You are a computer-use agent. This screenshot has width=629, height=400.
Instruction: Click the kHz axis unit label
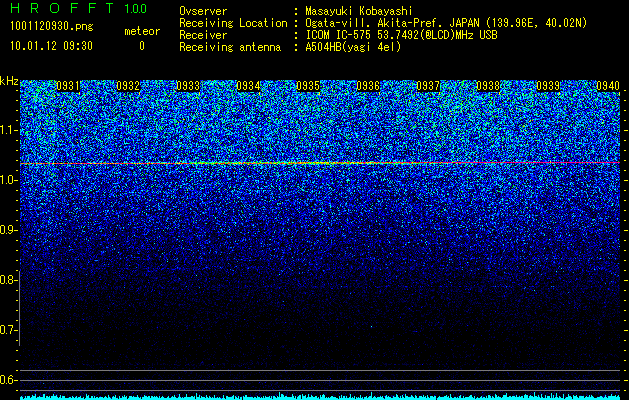9,81
